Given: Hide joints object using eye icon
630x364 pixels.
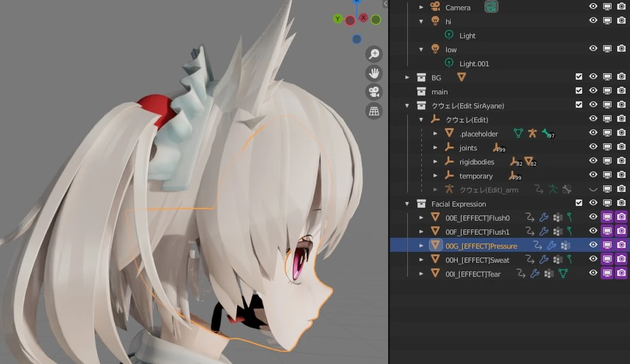Looking at the screenshot, I should [x=593, y=147].
